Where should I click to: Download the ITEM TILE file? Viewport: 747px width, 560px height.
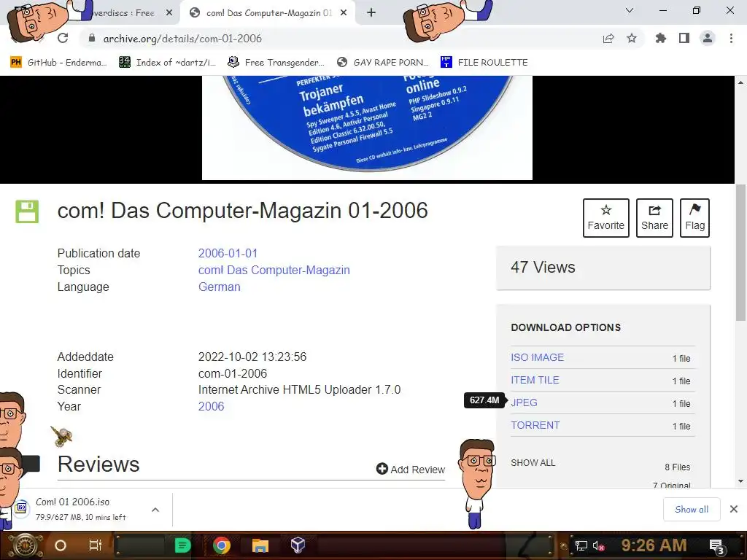point(535,380)
